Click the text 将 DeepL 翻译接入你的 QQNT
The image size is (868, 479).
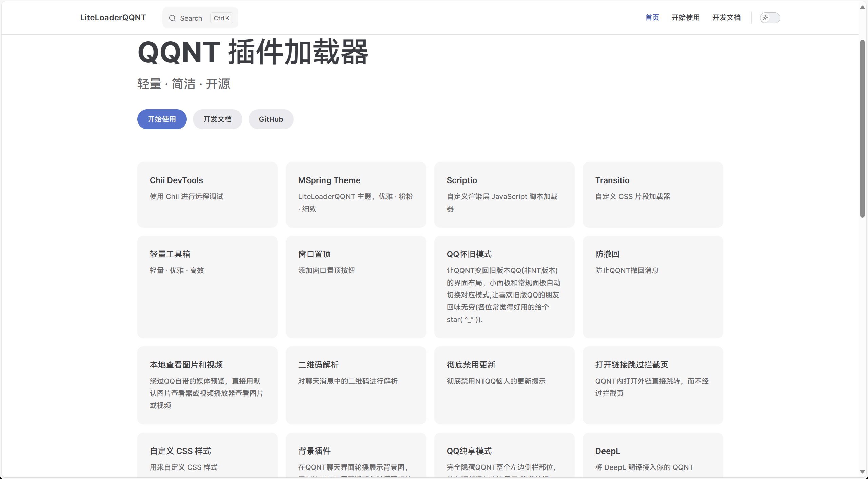[x=644, y=467]
